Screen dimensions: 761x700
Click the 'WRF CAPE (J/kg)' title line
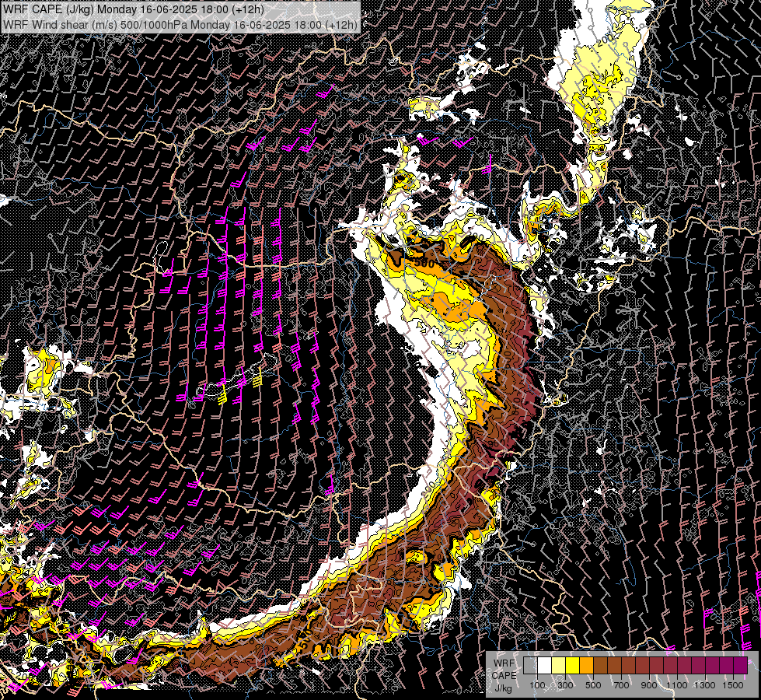coord(134,9)
